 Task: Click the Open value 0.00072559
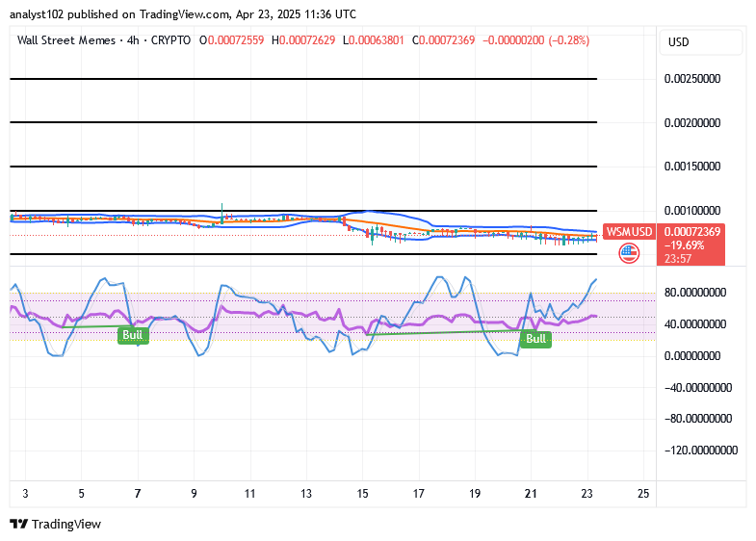[235, 40]
